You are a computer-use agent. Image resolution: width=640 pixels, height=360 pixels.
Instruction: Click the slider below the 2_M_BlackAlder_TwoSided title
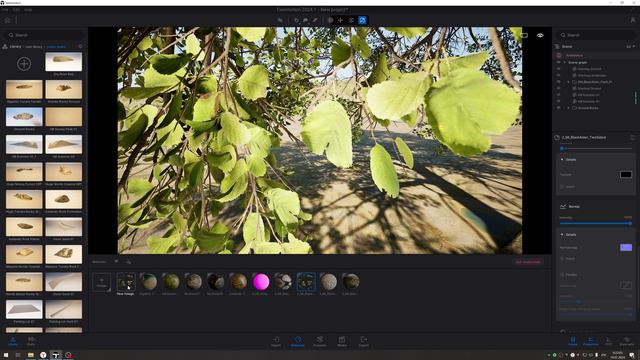click(x=596, y=148)
